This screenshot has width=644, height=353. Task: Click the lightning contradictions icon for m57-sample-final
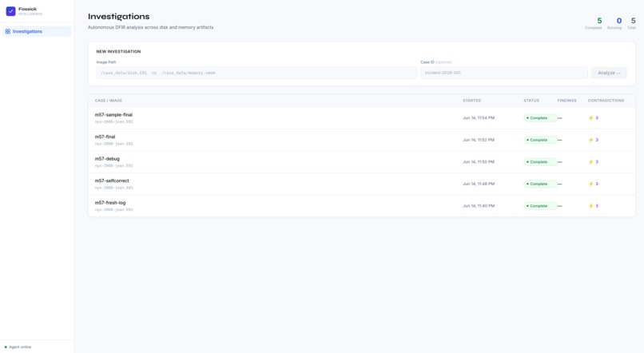591,118
